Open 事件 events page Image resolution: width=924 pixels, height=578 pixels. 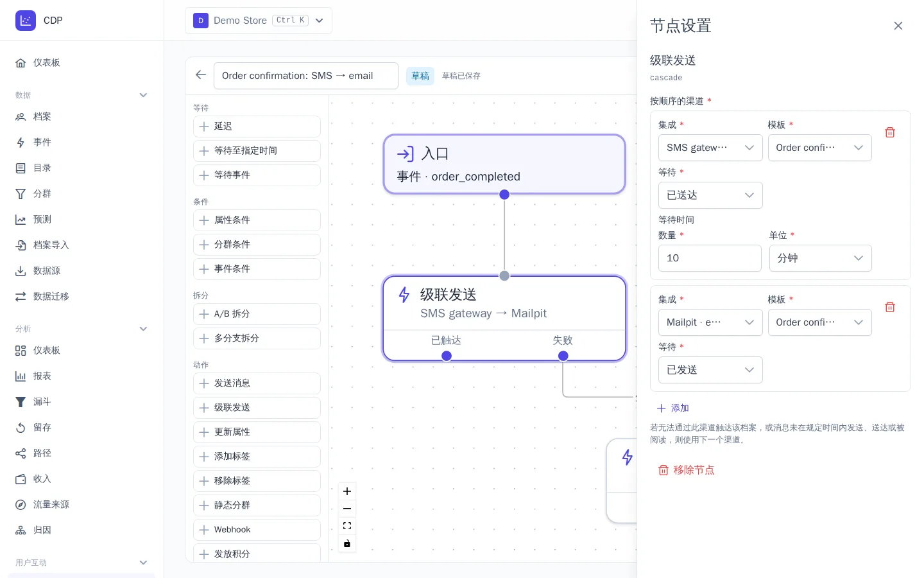82,143
